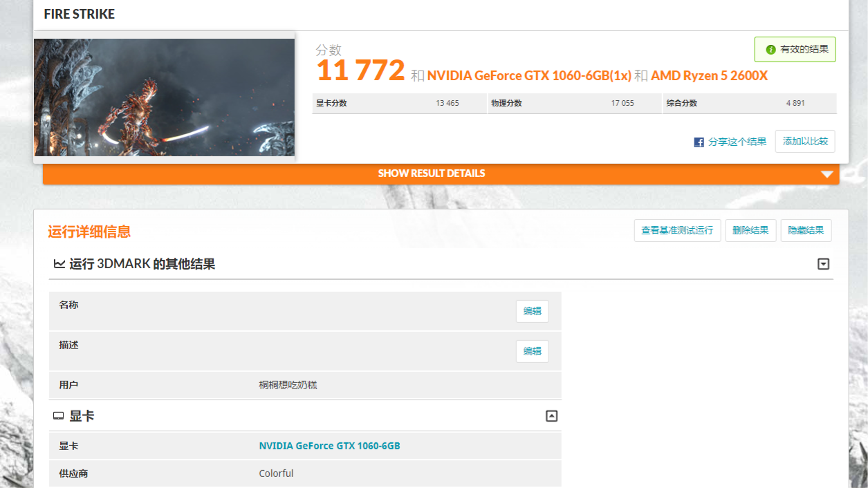
Task: Collapse the 显卡 section arrow
Action: tap(551, 416)
